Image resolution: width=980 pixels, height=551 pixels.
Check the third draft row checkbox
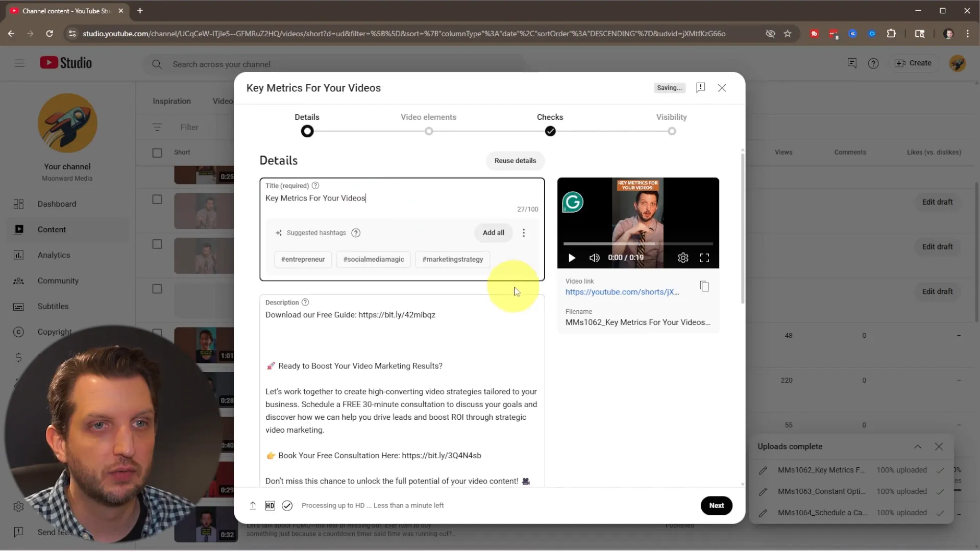click(157, 289)
